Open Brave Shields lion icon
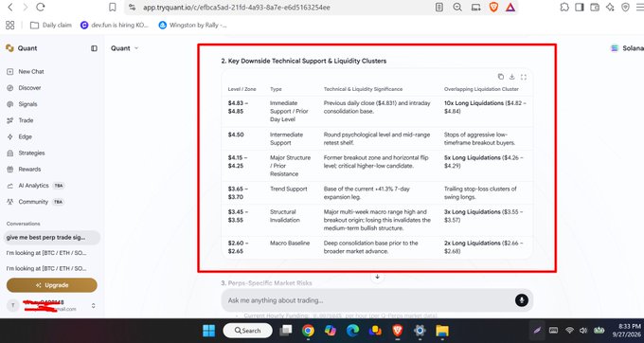The image size is (644, 343). pos(493,7)
